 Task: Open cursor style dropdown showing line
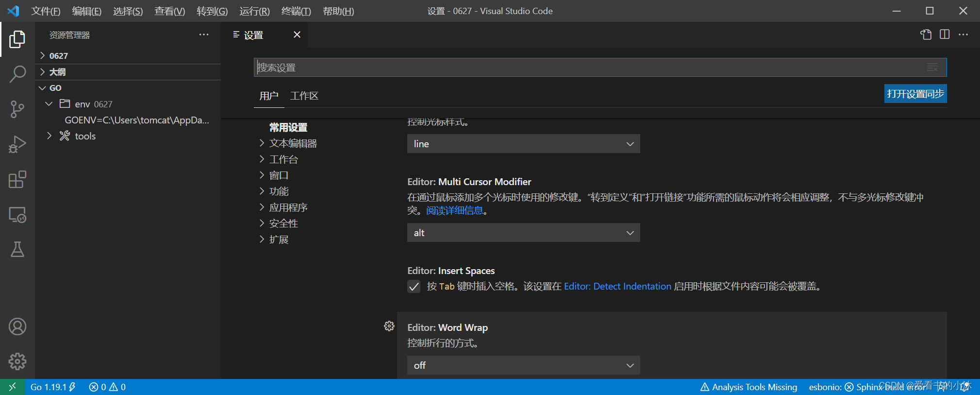[524, 144]
